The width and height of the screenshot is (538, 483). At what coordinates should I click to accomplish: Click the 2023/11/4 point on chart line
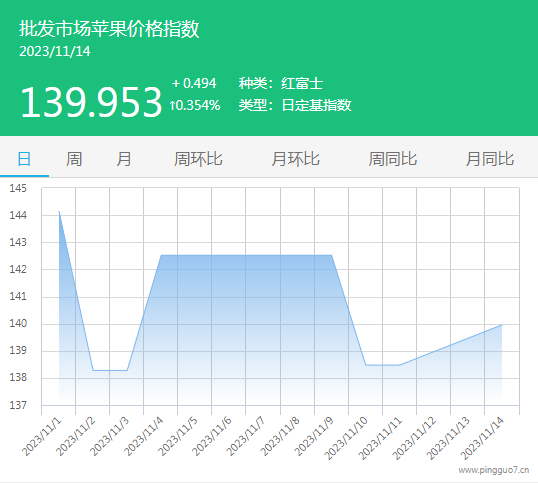[161, 255]
